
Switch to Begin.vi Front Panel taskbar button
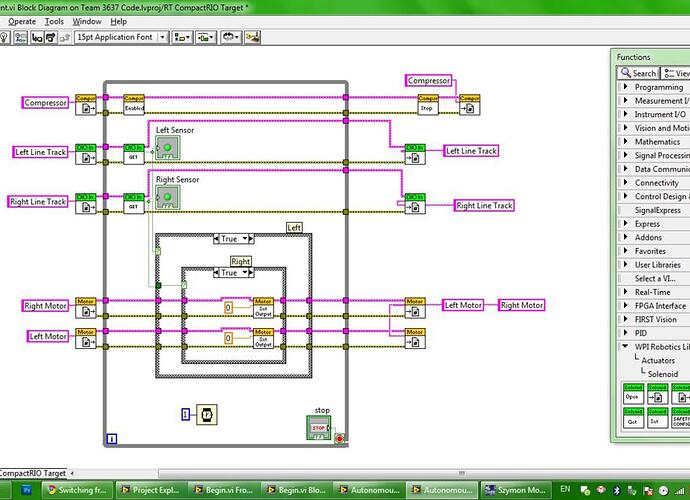(x=224, y=490)
